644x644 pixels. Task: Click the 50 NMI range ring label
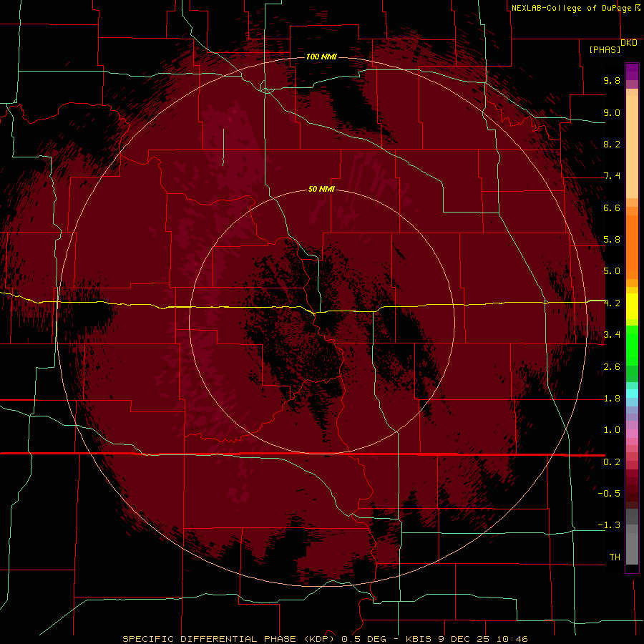[321, 190]
